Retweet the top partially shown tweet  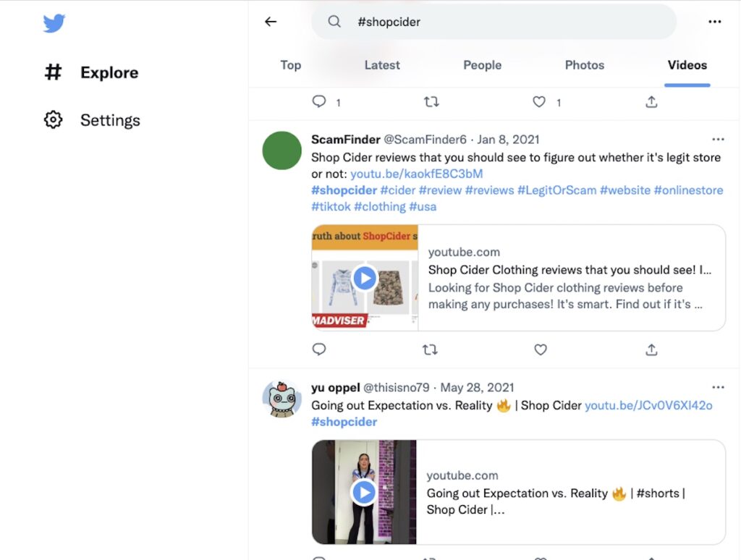[431, 101]
